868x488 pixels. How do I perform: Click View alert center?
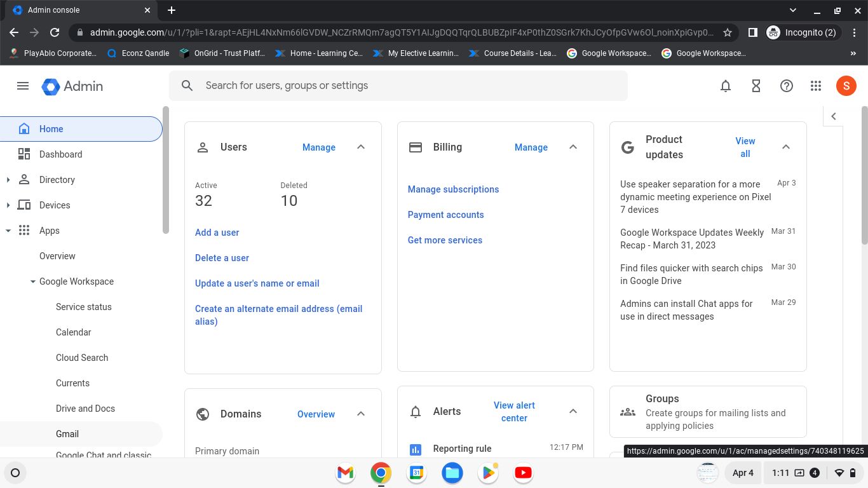coord(515,412)
